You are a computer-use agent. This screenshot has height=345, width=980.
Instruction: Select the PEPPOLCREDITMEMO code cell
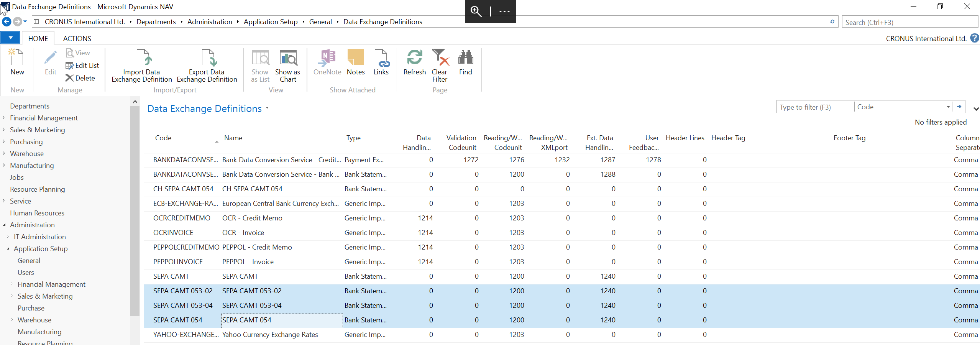(x=186, y=247)
